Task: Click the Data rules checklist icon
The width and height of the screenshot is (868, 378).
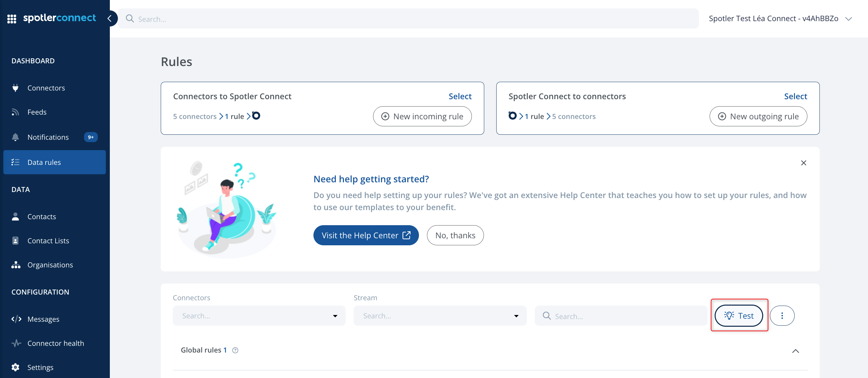Action: (x=15, y=162)
